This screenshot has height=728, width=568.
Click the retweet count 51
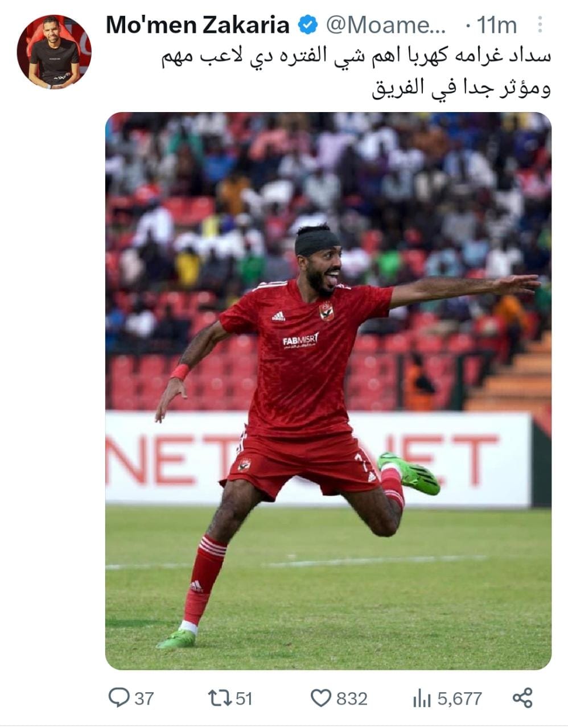[244, 698]
